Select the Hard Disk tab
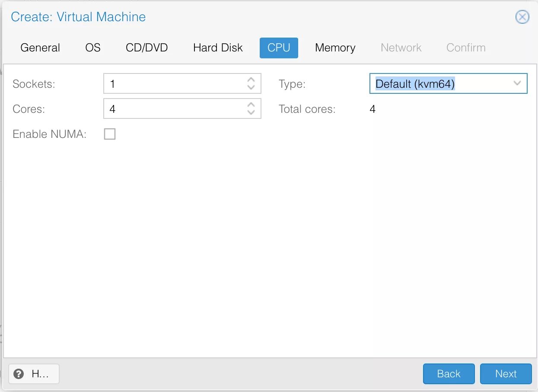The height and width of the screenshot is (392, 538). 218,48
